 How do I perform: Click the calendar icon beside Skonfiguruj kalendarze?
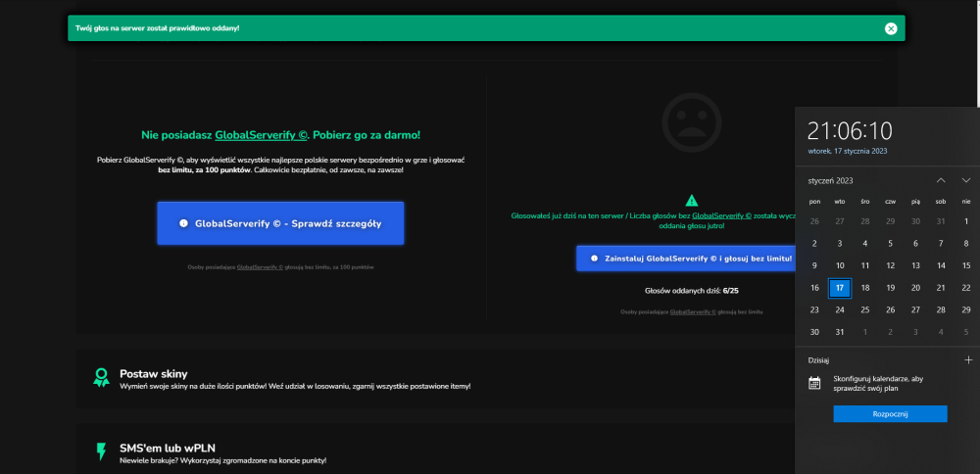pos(813,383)
